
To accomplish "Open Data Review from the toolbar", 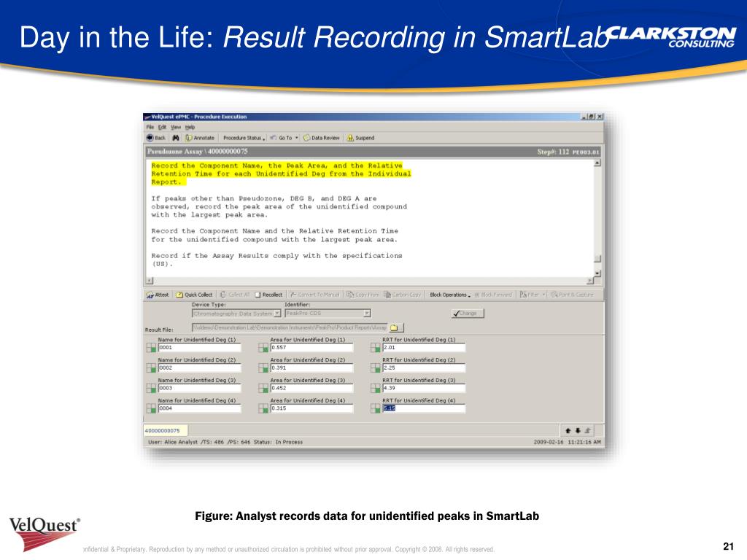I will (322, 138).
